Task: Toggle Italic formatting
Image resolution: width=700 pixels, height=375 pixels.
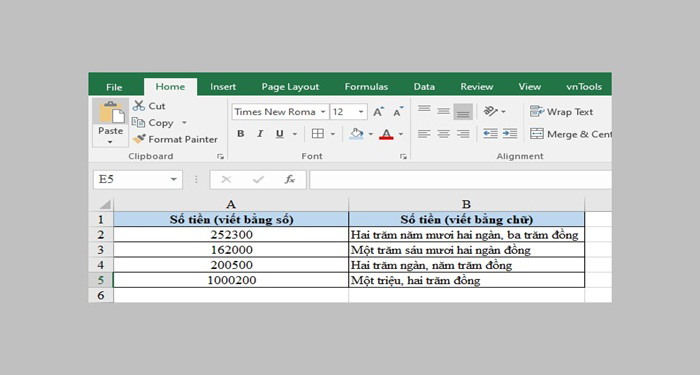Action: [x=260, y=133]
